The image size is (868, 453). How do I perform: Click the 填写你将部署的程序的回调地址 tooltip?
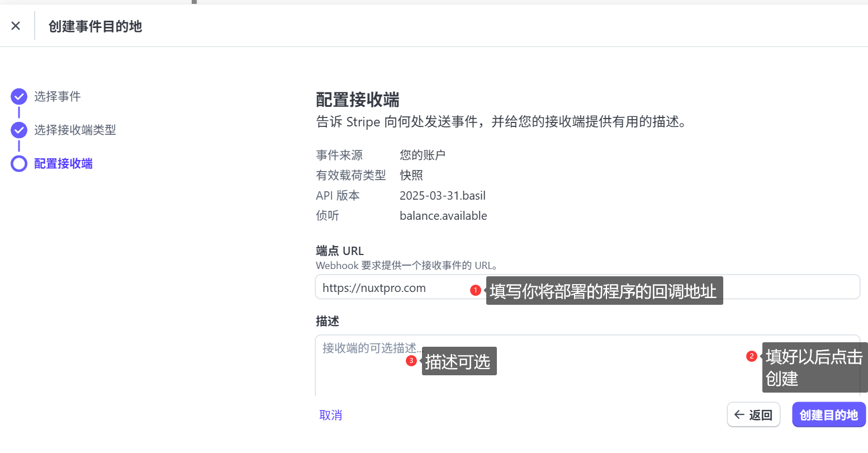[x=604, y=291]
